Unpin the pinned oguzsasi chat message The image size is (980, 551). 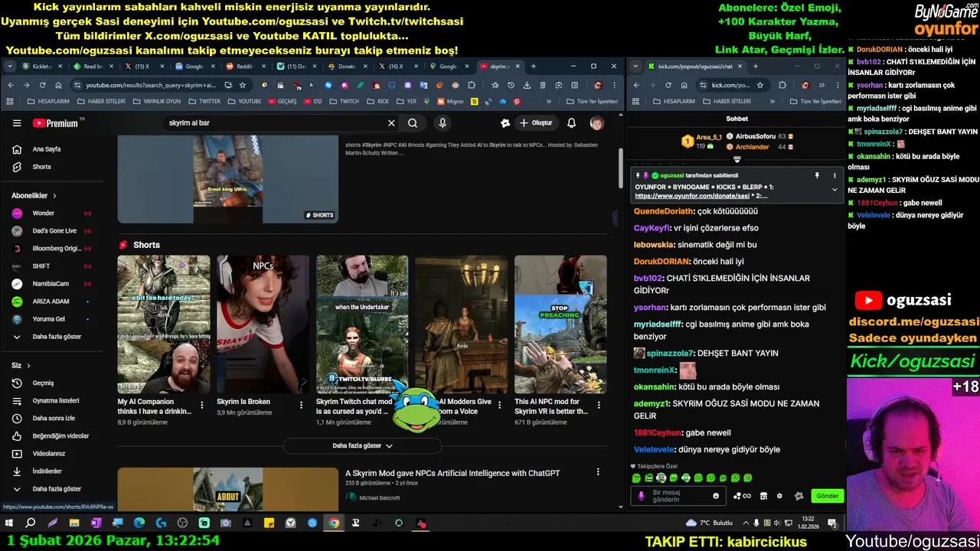(817, 176)
